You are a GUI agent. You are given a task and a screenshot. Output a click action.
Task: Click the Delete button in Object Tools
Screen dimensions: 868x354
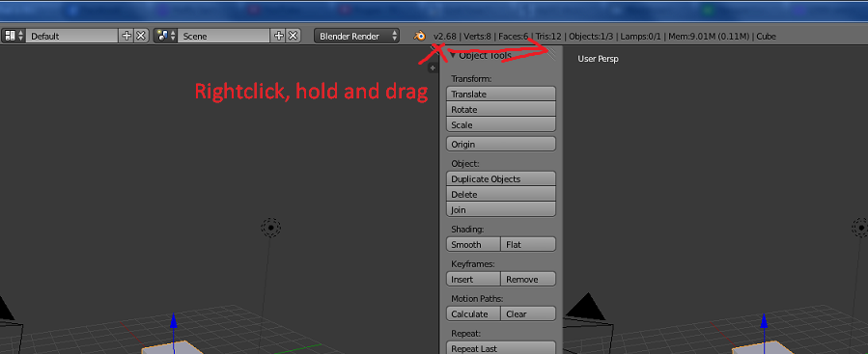(500, 195)
